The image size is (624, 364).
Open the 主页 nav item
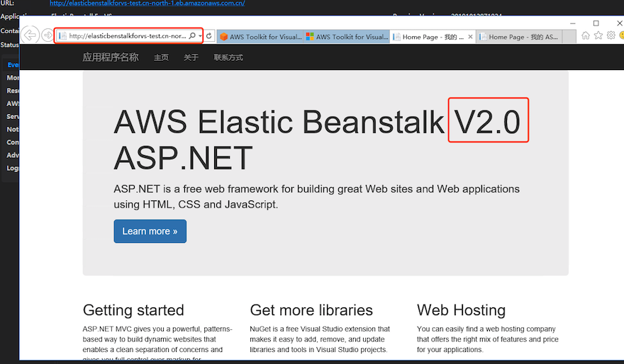161,57
